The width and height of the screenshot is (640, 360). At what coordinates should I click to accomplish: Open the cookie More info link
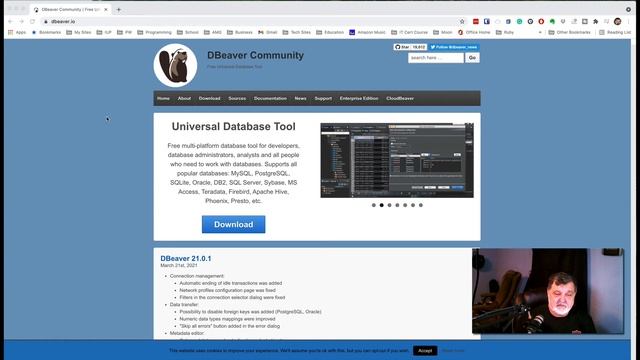453,351
